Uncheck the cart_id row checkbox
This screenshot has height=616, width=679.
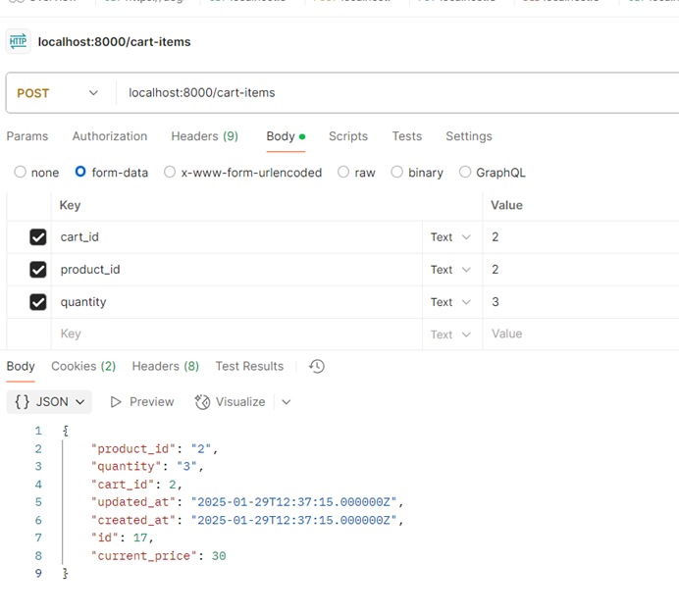coord(38,237)
